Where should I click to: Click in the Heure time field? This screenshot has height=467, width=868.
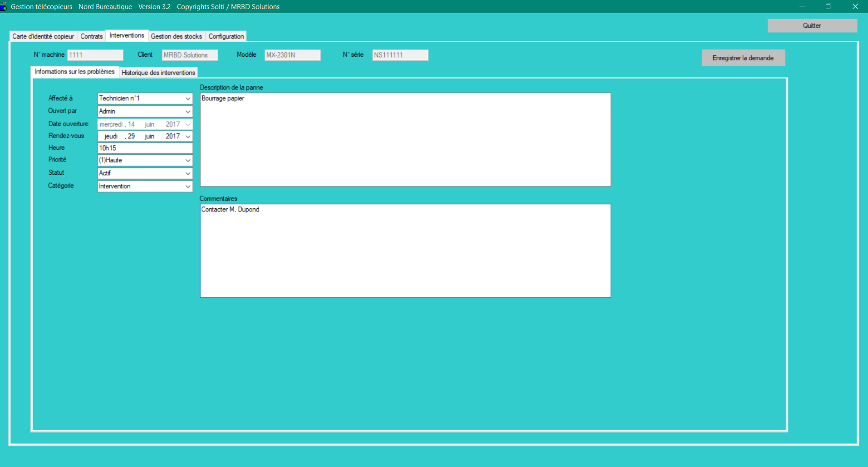[145, 148]
